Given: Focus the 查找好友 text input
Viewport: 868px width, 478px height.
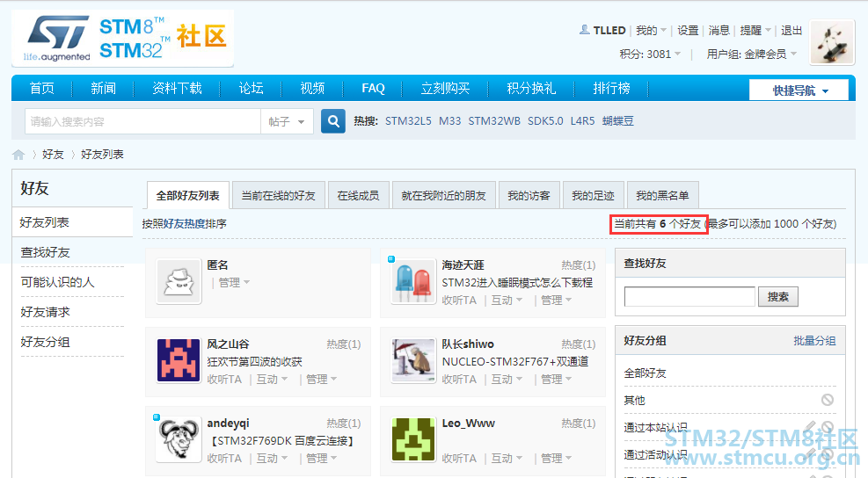Looking at the screenshot, I should (689, 296).
